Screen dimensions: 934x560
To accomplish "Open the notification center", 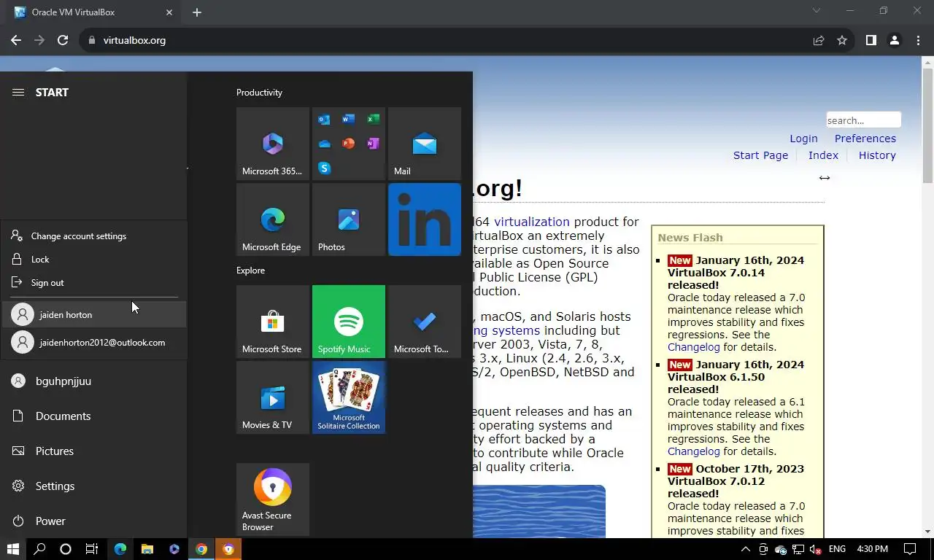I will (x=910, y=549).
